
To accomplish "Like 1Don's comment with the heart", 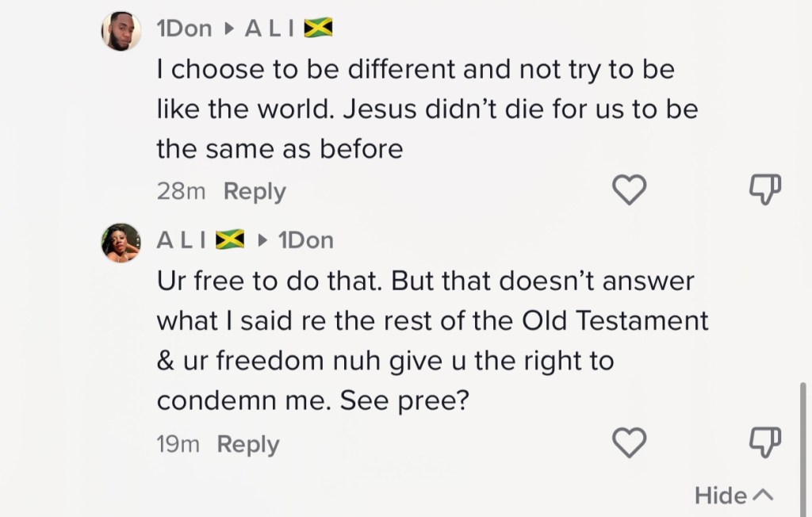I will point(630,190).
